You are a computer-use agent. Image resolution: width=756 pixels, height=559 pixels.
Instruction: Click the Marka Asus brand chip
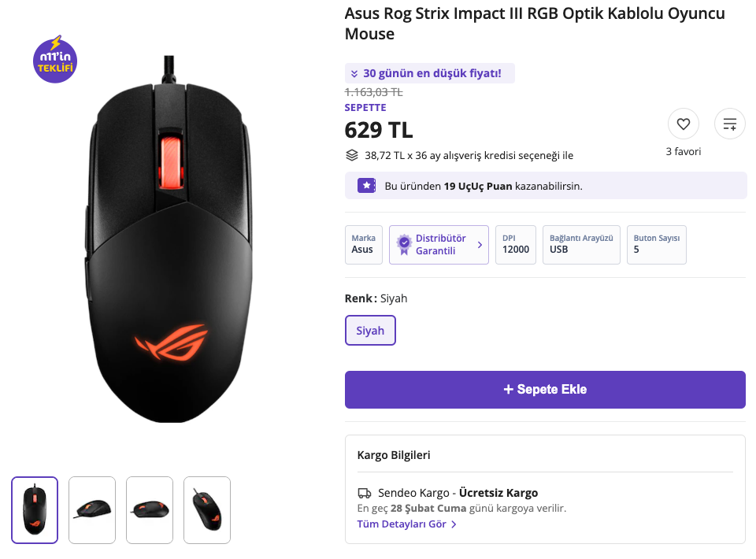click(x=363, y=244)
